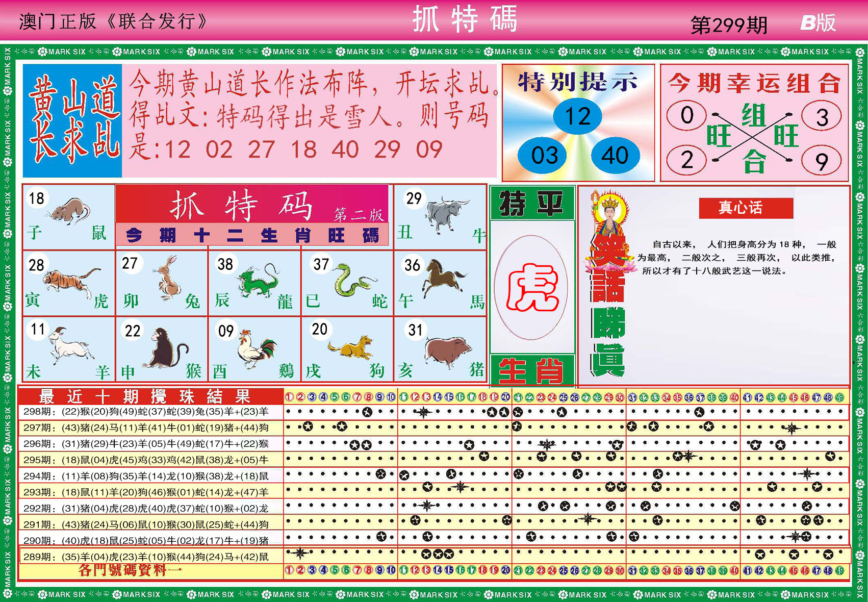Select the red 虎 character inside the oval
Screen dimensions: 868x602
pos(531,288)
